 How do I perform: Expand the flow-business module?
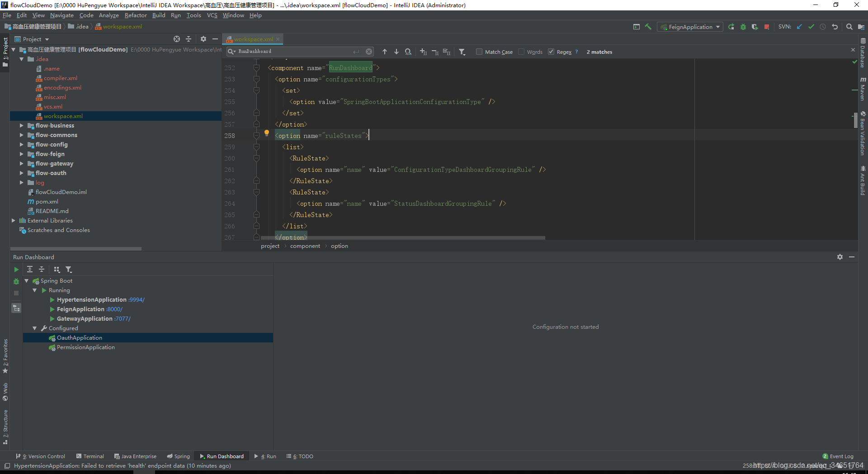pyautogui.click(x=21, y=125)
